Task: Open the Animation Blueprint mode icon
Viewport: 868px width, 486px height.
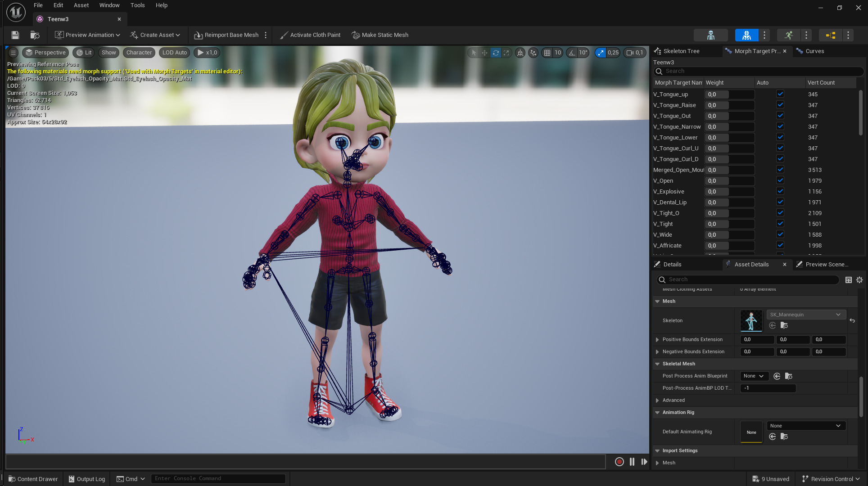Action: [831, 35]
